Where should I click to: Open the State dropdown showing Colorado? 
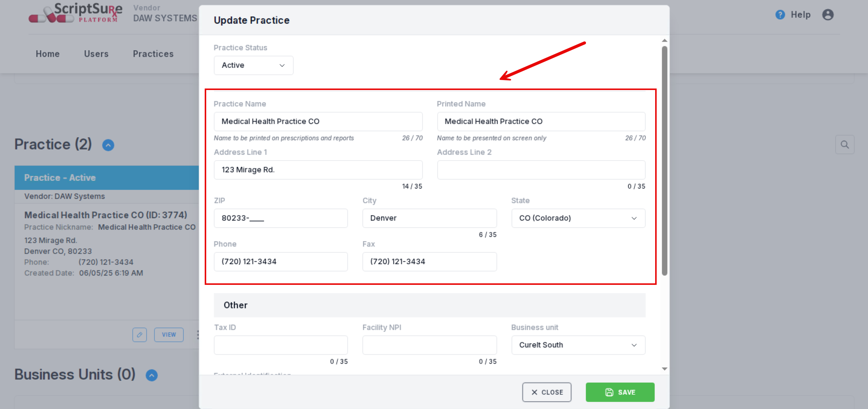[578, 218]
